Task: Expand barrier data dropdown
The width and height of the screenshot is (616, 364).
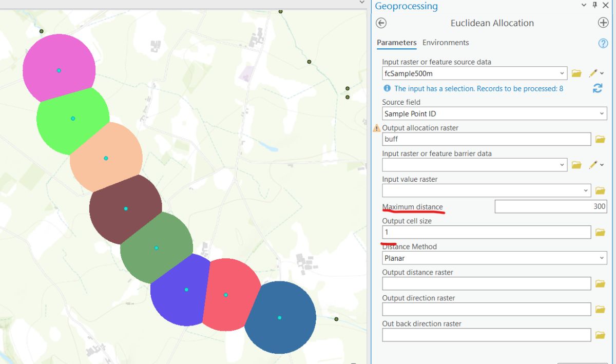Action: 562,165
